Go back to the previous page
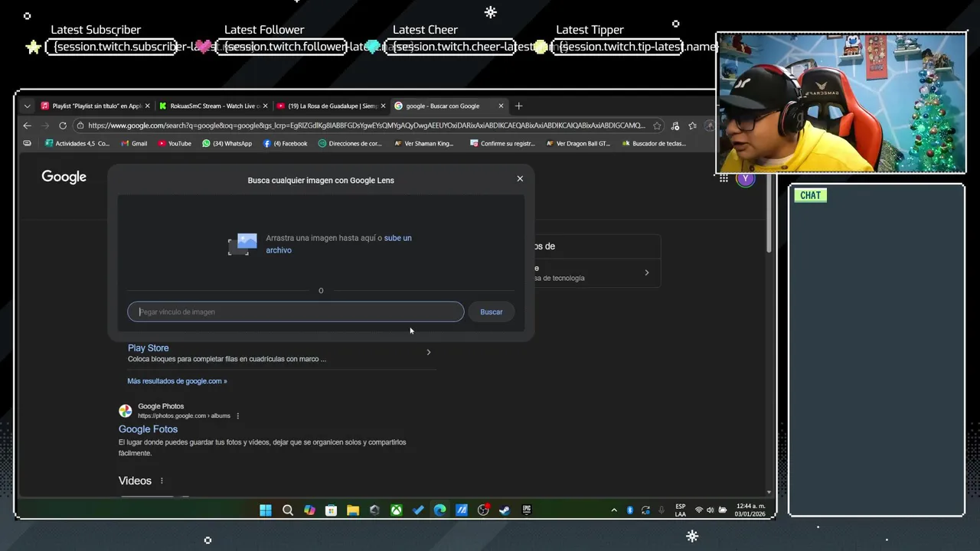980x551 pixels. coord(28,126)
